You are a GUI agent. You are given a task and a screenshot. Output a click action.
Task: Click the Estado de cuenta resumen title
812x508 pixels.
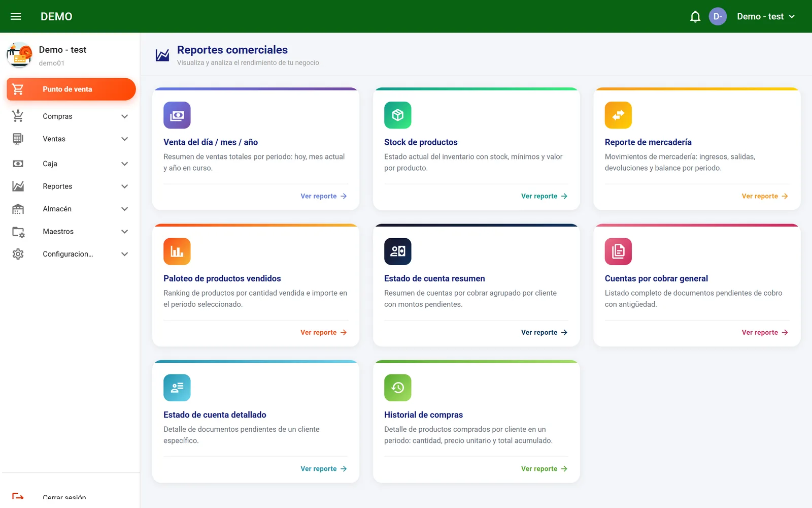coord(434,278)
